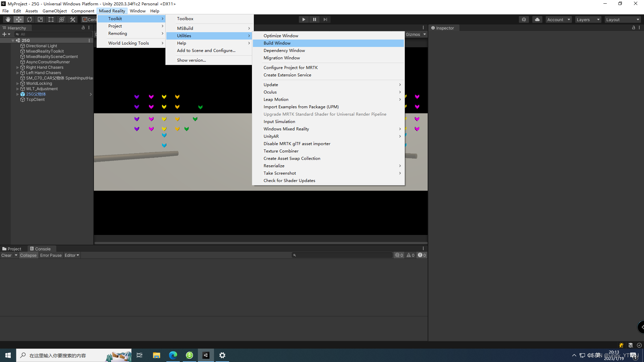The image size is (644, 362).
Task: Open File Explorer from taskbar
Action: pos(157,355)
